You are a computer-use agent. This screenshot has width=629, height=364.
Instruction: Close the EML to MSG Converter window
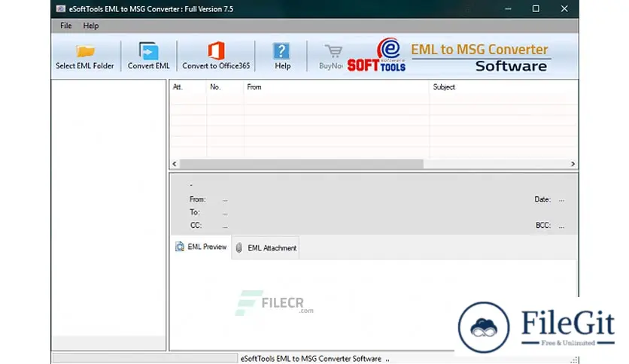[564, 8]
